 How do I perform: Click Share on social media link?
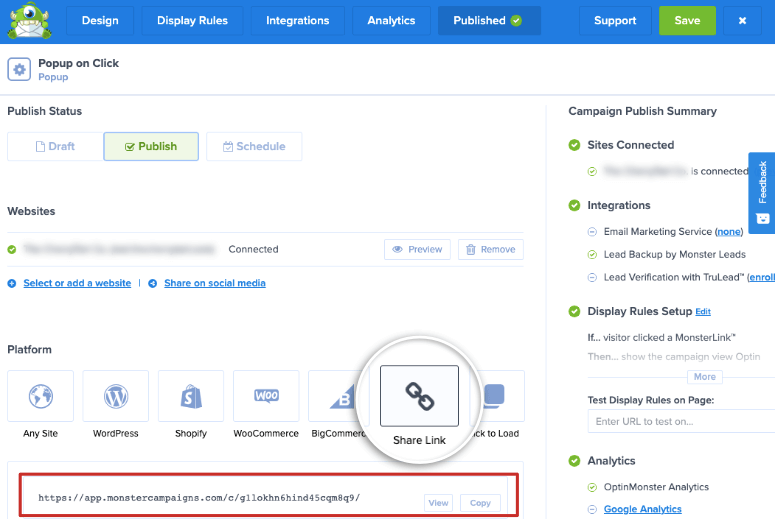coord(215,283)
